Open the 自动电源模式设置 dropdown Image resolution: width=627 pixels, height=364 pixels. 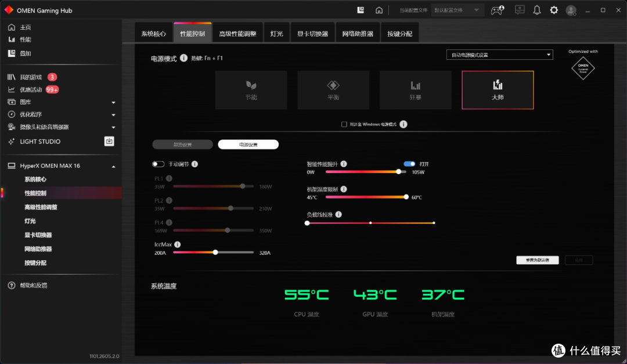[499, 55]
